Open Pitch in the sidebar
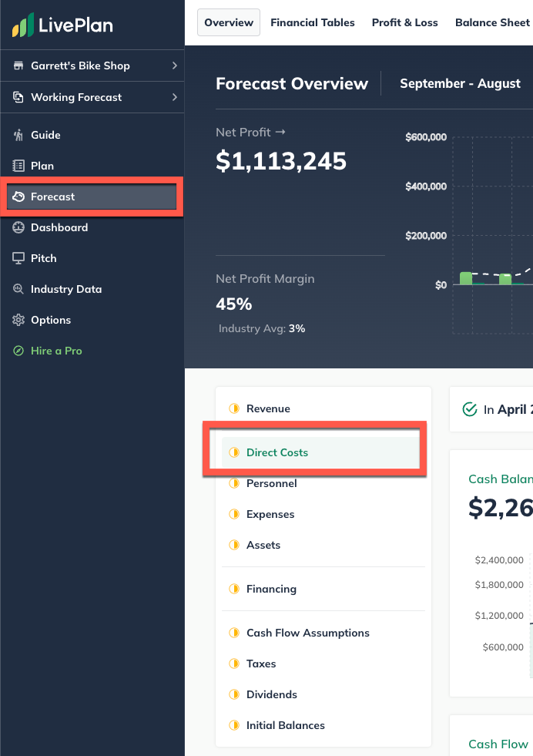 (x=92, y=258)
